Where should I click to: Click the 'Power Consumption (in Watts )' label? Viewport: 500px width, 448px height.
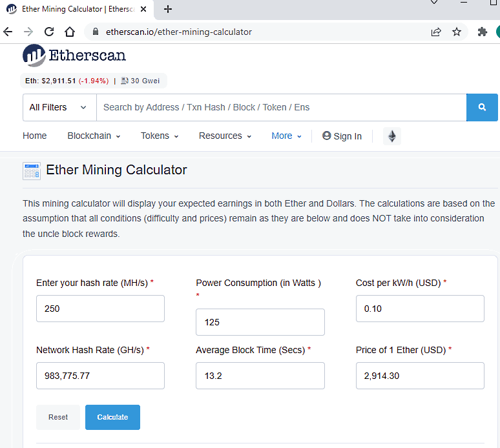click(x=258, y=283)
